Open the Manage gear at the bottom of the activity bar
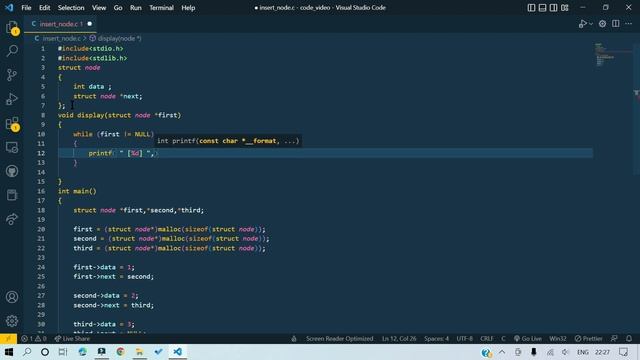The image size is (640, 360). pos(12,321)
